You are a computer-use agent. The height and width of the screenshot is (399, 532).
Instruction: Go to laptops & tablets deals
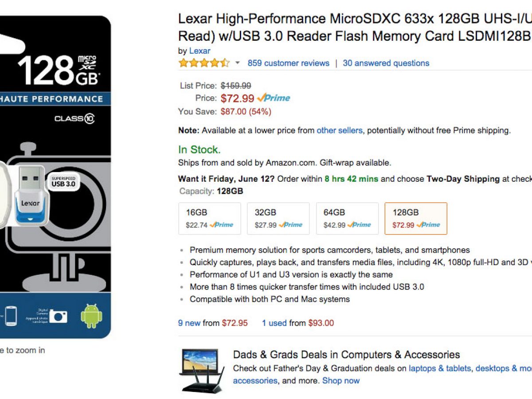point(440,368)
